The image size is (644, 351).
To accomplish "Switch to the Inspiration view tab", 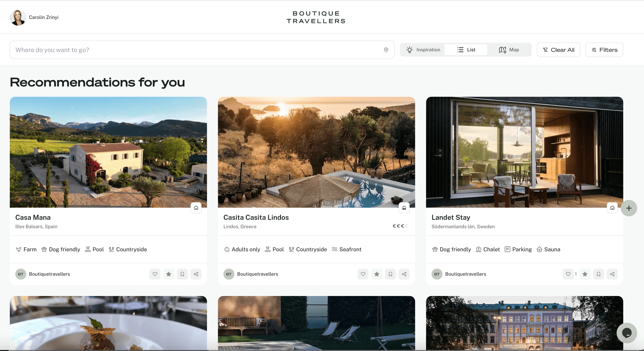I will coord(423,50).
